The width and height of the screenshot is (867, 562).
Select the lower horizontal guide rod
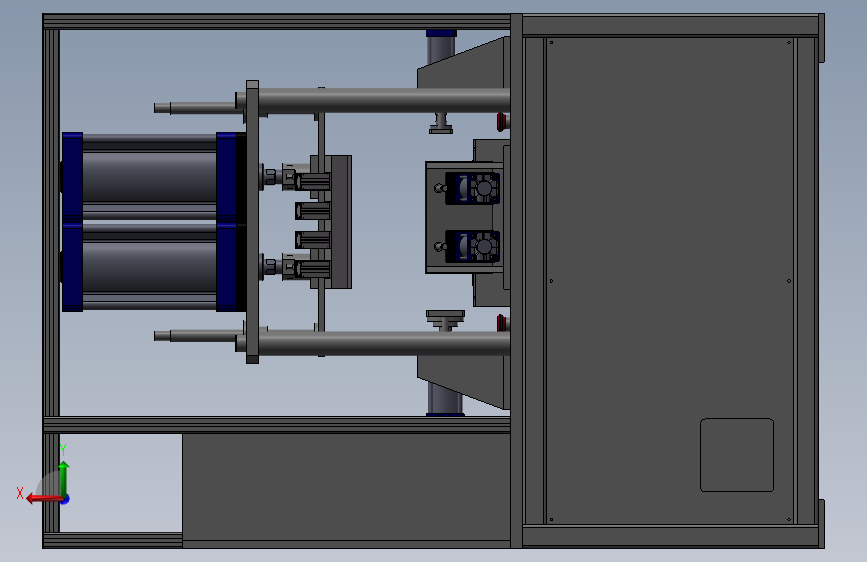click(x=383, y=343)
